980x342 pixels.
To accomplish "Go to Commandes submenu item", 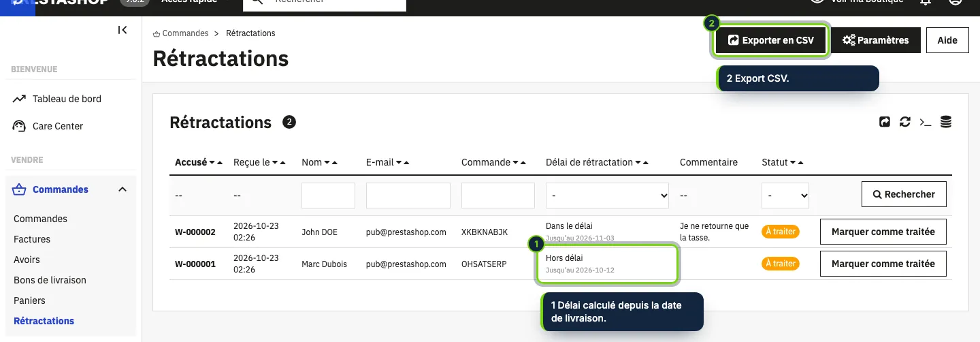I will (x=40, y=219).
